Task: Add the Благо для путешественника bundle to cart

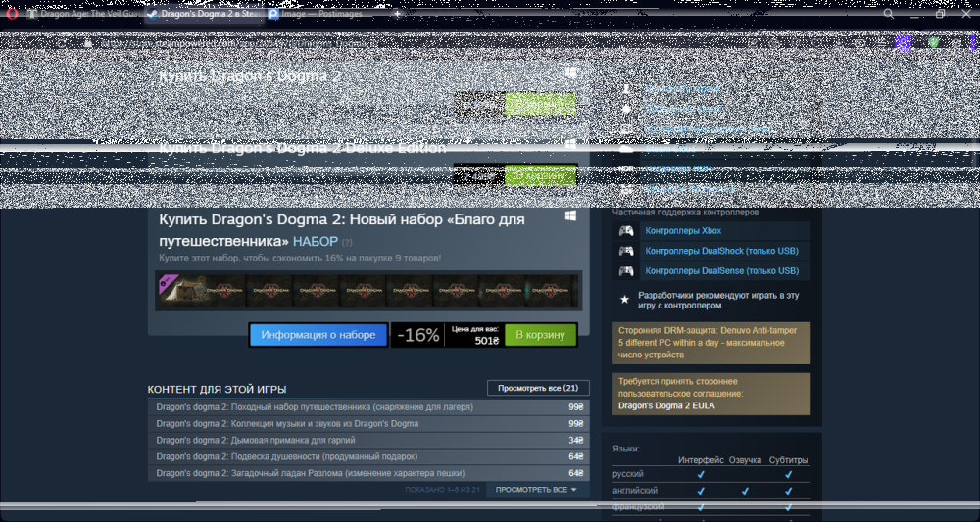Action: [541, 335]
